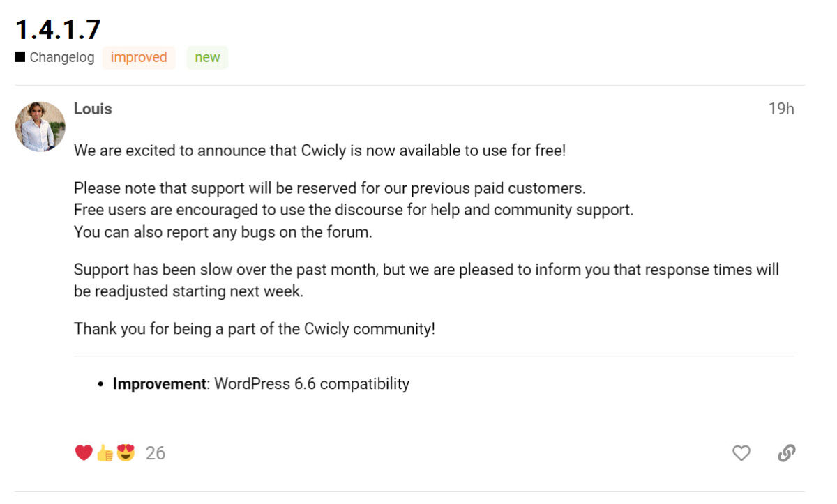The height and width of the screenshot is (504, 837).
Task: Open the Changelog category
Action: click(x=61, y=57)
